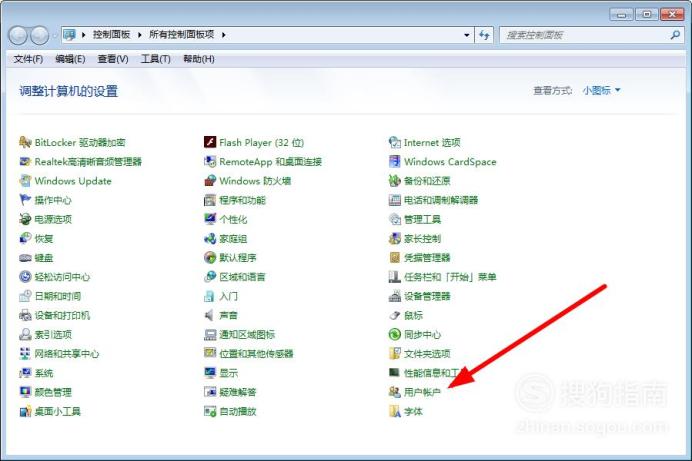Click the 设备管理器 icon
Viewport: 692px width, 461px height.
point(395,296)
